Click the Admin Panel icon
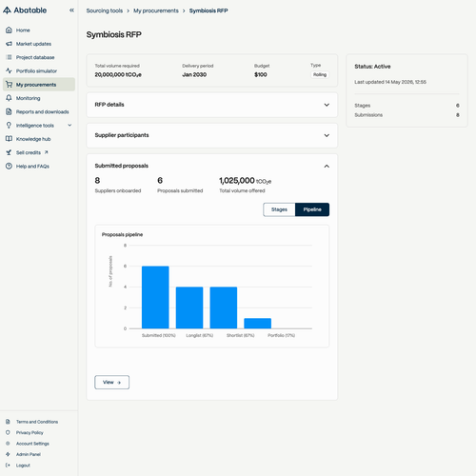476x476 pixels. [x=8, y=454]
